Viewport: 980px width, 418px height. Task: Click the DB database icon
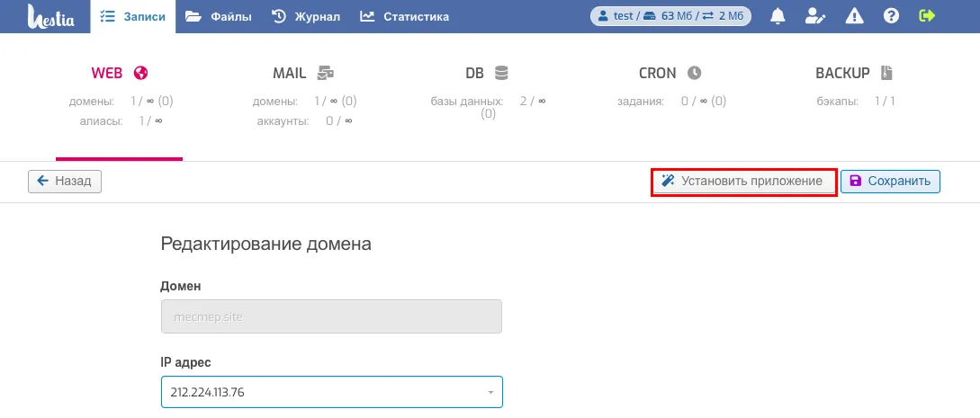point(502,73)
